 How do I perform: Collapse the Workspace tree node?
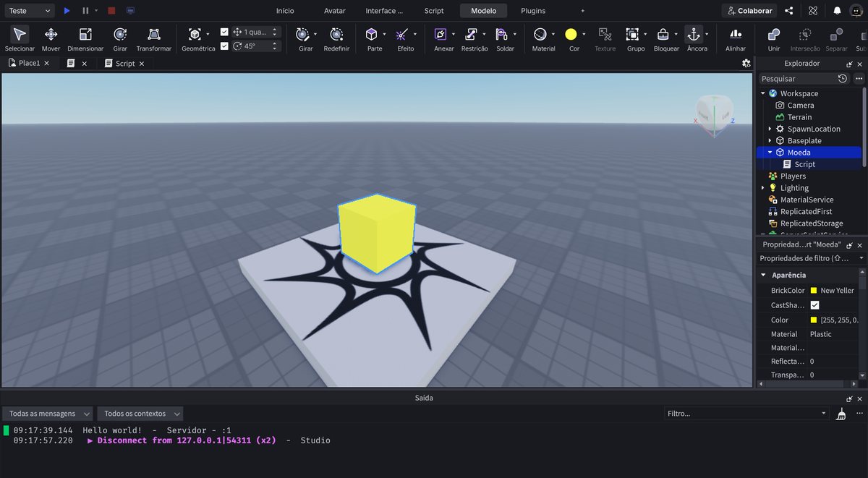coord(762,93)
